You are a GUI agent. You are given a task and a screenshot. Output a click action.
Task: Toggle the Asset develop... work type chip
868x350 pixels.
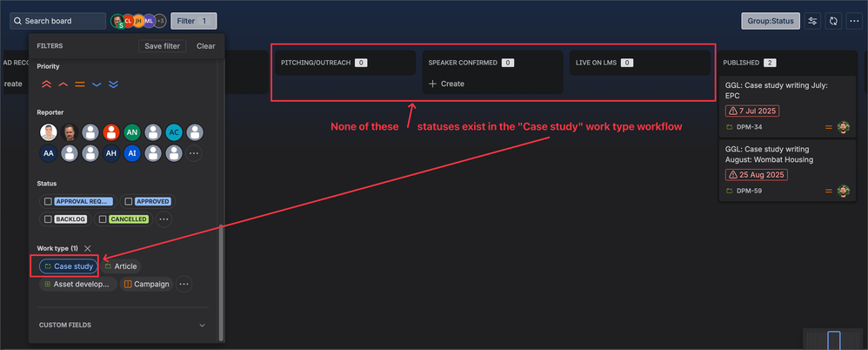click(x=78, y=284)
